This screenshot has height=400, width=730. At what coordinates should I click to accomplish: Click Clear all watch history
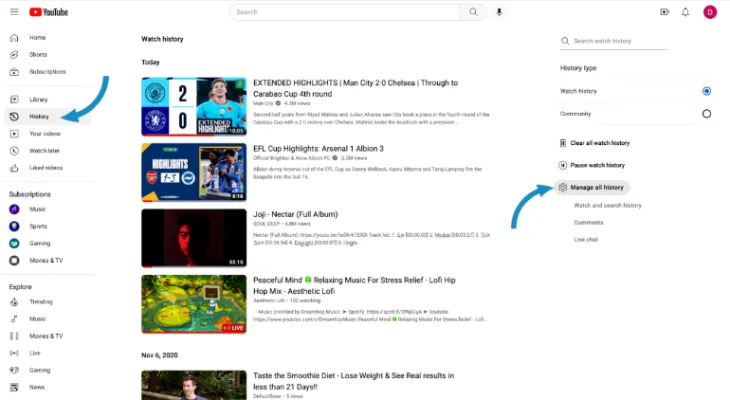click(x=600, y=143)
